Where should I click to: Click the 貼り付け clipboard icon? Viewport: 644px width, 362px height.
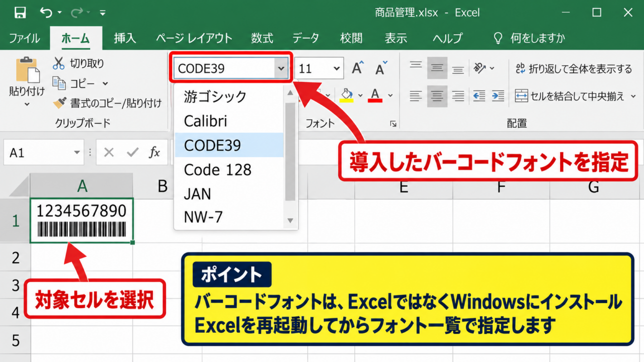(x=27, y=70)
